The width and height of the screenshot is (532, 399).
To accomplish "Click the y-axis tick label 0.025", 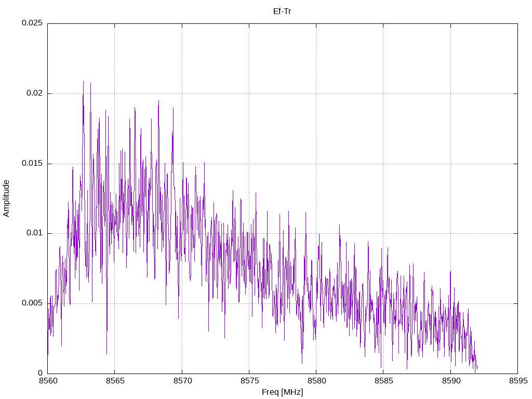I will (x=32, y=23).
